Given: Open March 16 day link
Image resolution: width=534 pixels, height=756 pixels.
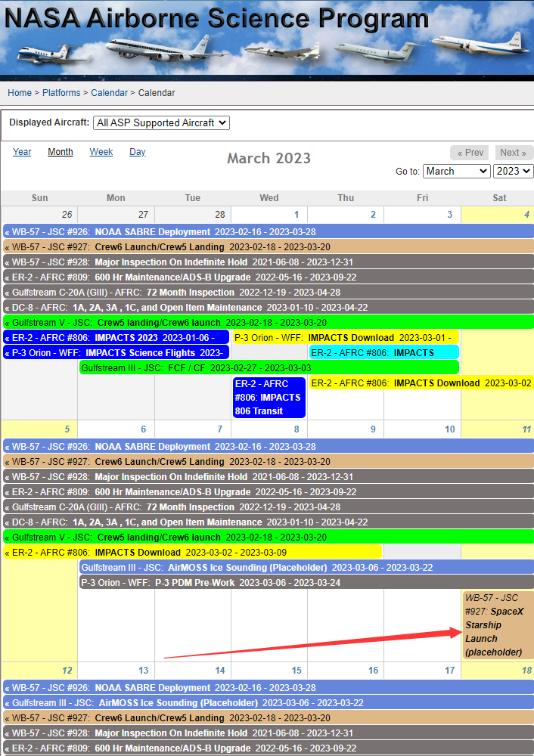Looking at the screenshot, I should click(x=373, y=670).
